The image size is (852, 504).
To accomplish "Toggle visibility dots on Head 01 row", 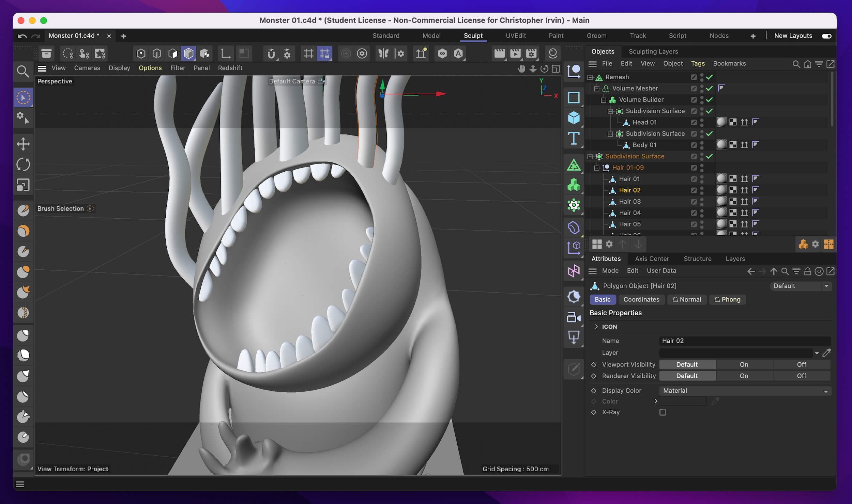I will coord(702,122).
